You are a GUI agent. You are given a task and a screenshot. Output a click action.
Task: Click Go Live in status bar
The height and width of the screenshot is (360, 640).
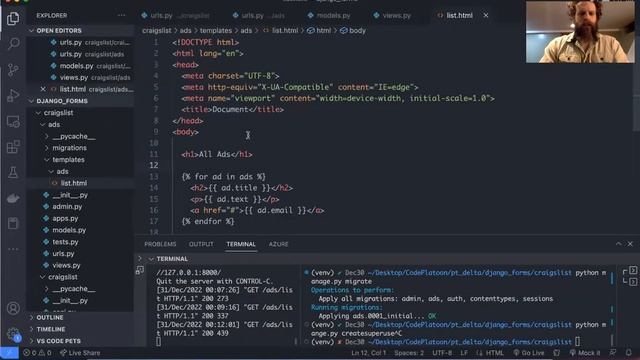click(529, 353)
